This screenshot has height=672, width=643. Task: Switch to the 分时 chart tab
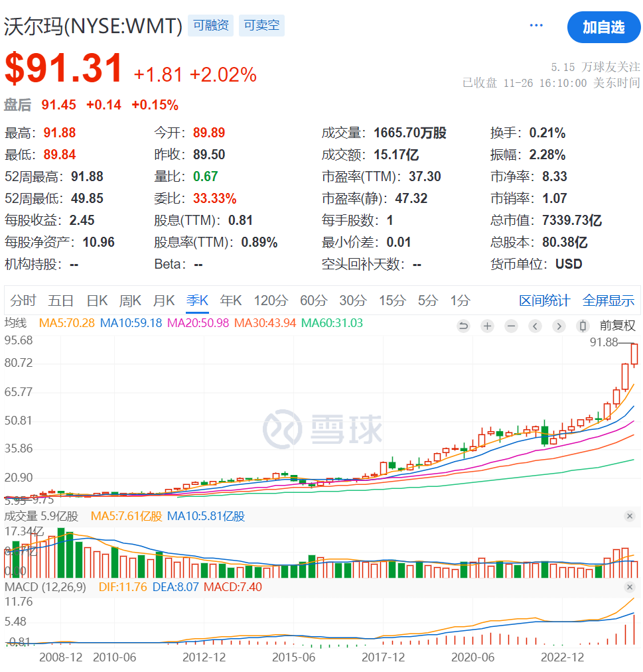23,301
